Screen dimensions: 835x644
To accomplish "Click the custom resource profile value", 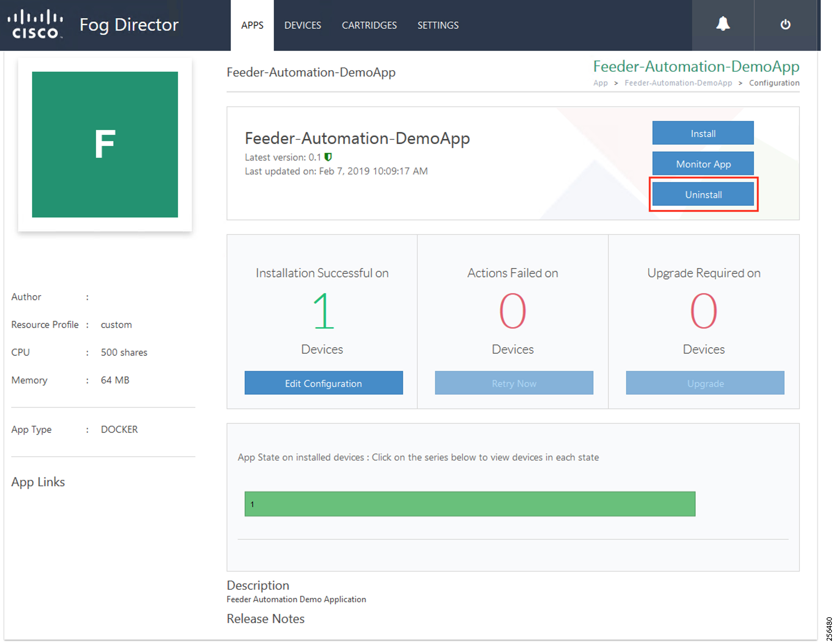I will click(116, 324).
